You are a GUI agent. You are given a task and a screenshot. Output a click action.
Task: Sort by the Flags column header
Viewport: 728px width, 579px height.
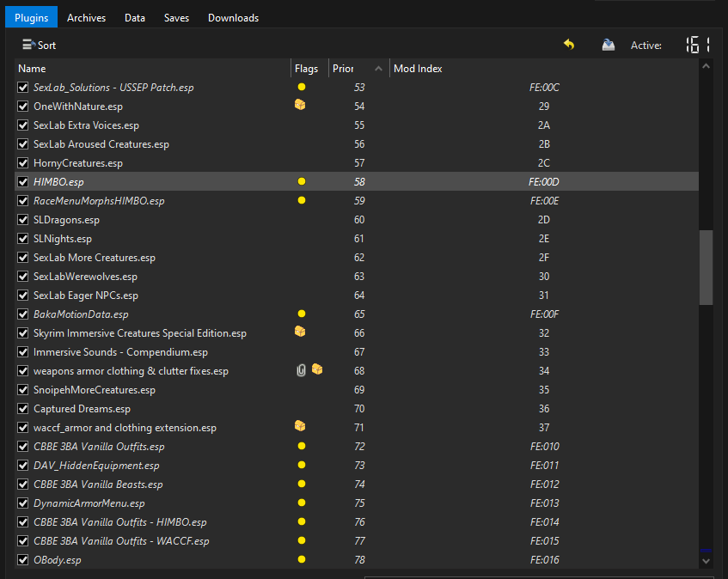click(x=309, y=68)
